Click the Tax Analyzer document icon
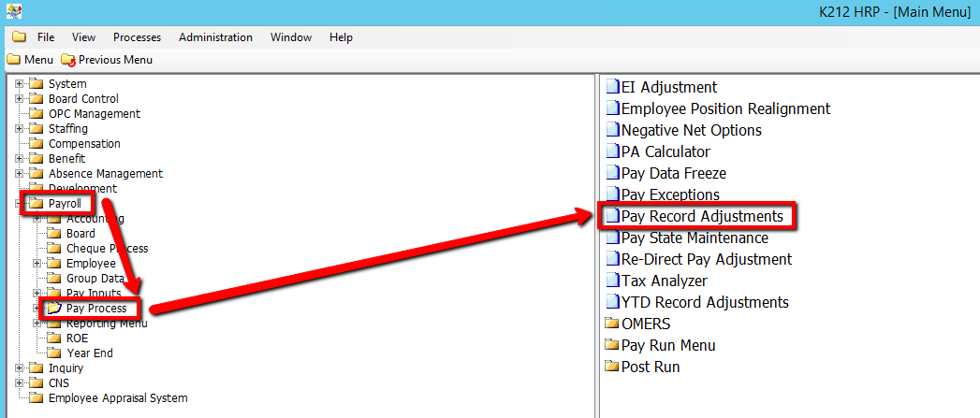Screen dimensions: 980x418 pyautogui.click(x=613, y=281)
